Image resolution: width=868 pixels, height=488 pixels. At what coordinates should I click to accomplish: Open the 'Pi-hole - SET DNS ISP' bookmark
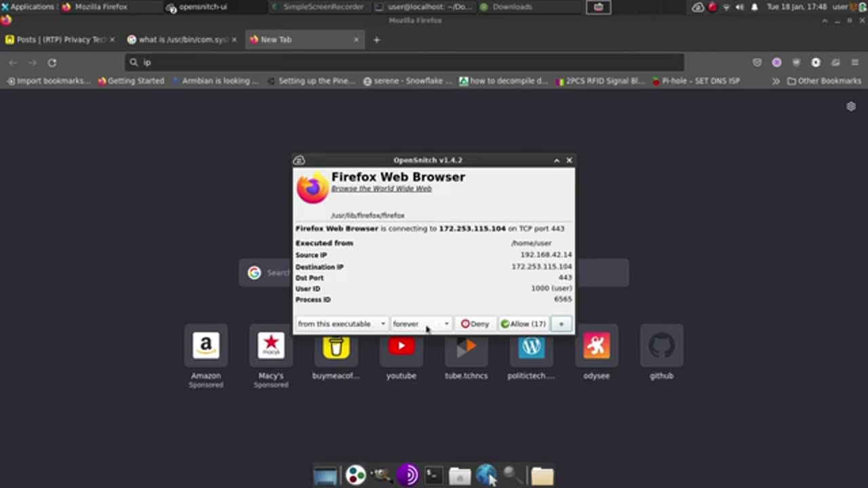[696, 81]
